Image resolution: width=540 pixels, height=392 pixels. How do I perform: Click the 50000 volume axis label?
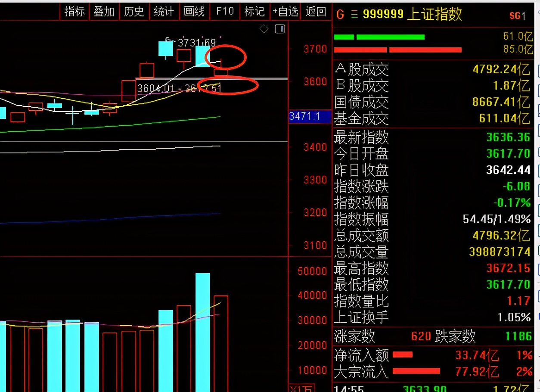312,271
